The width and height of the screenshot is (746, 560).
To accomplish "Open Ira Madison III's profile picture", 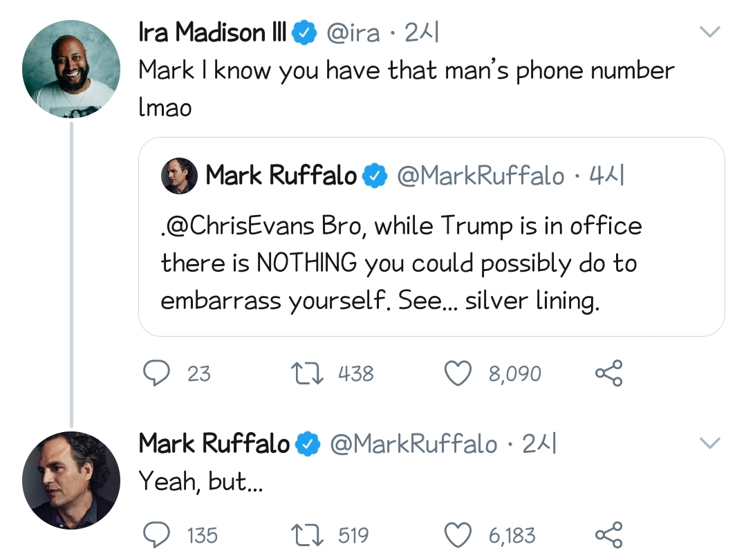I will (71, 69).
